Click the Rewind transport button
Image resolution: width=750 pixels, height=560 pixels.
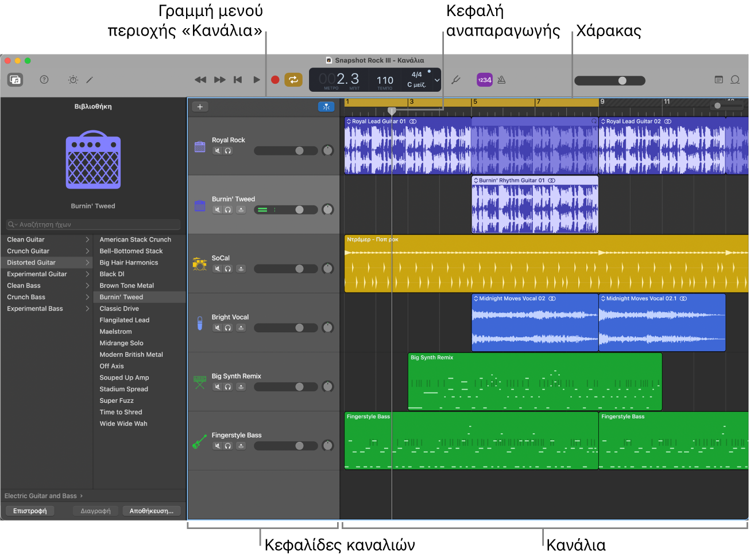point(200,80)
